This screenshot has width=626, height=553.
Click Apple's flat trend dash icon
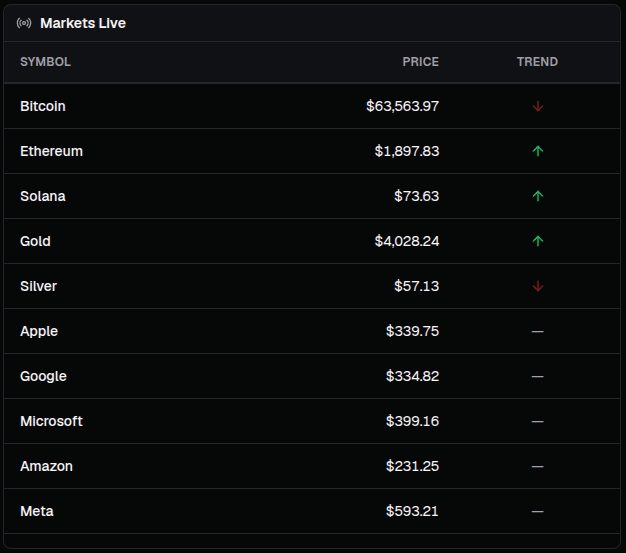537,331
